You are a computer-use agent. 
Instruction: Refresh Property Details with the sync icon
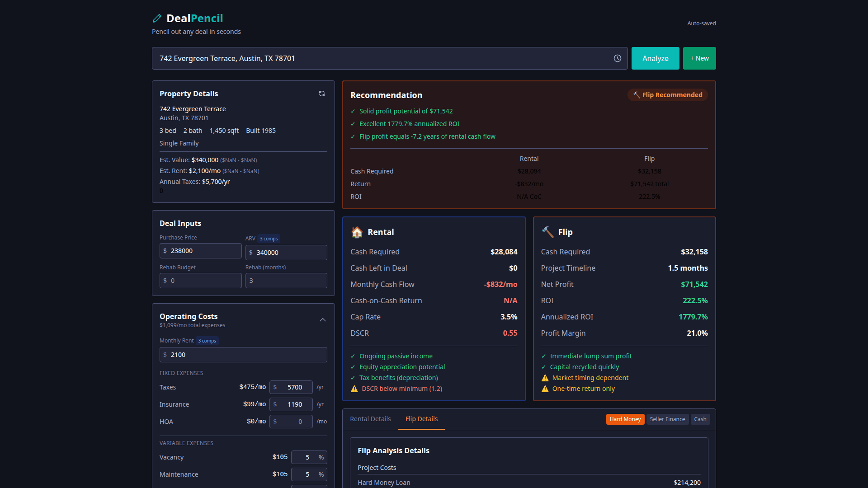click(322, 94)
